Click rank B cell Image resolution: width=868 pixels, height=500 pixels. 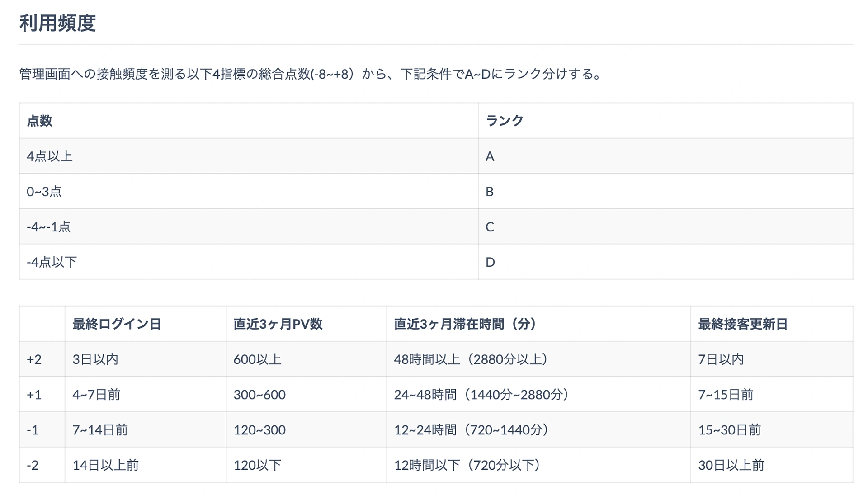pyautogui.click(x=665, y=191)
